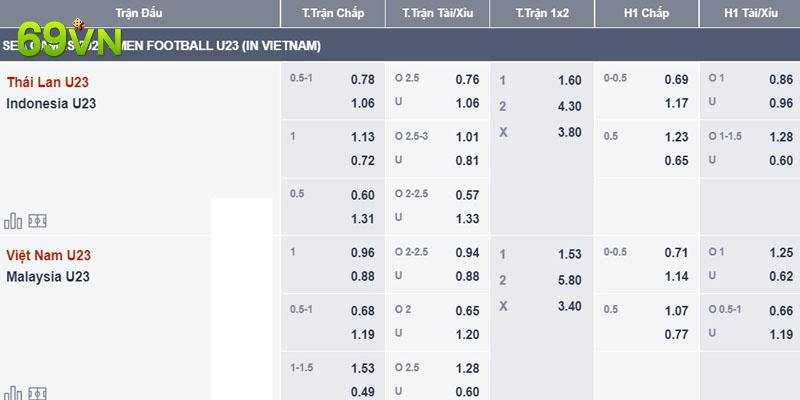The width and height of the screenshot is (800, 400).
Task: Open statistics chart icon for Thái Lan match
Action: point(13,221)
